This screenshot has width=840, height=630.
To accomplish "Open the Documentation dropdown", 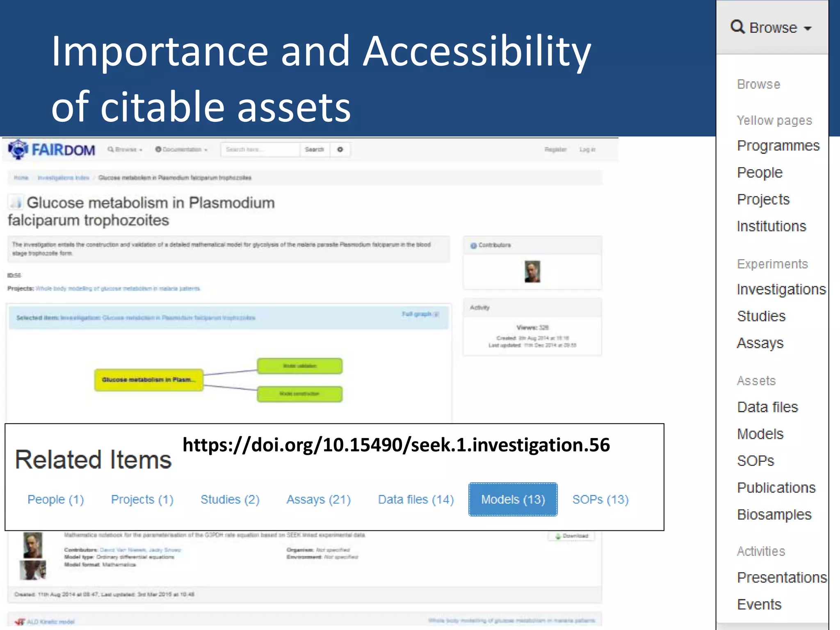I will (x=181, y=149).
